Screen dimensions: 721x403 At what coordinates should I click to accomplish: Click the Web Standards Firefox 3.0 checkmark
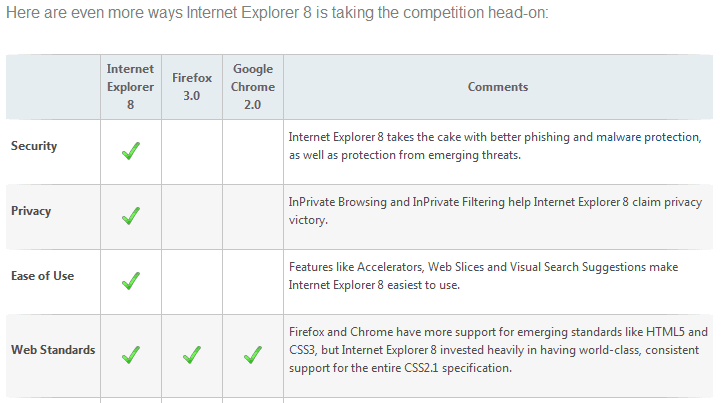[192, 354]
